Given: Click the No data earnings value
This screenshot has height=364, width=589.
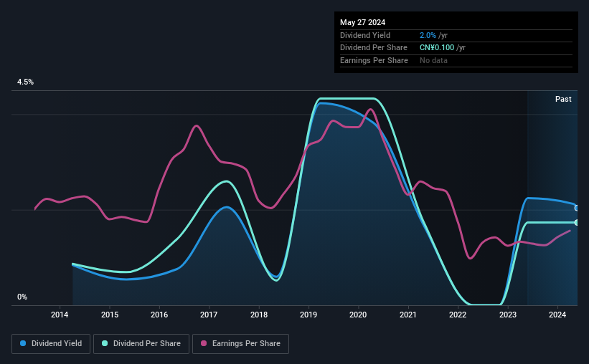Looking at the screenshot, I should pyautogui.click(x=433, y=60).
